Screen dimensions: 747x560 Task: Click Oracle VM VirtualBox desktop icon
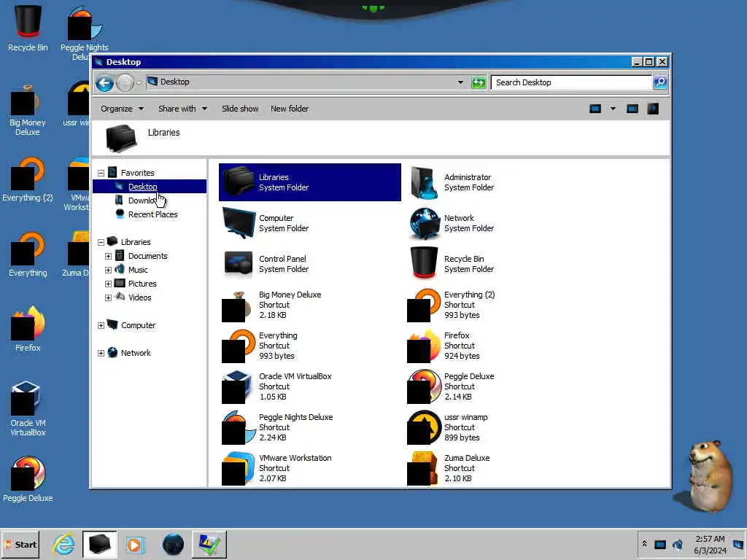[x=28, y=408]
